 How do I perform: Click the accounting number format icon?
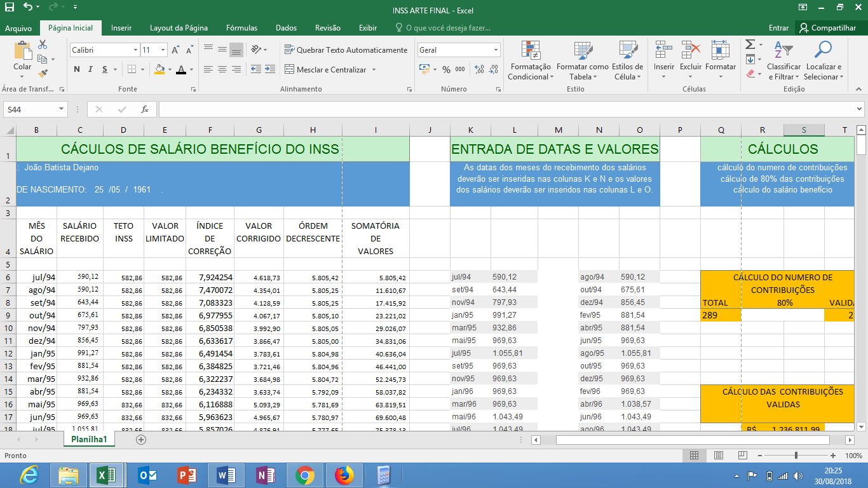[424, 69]
